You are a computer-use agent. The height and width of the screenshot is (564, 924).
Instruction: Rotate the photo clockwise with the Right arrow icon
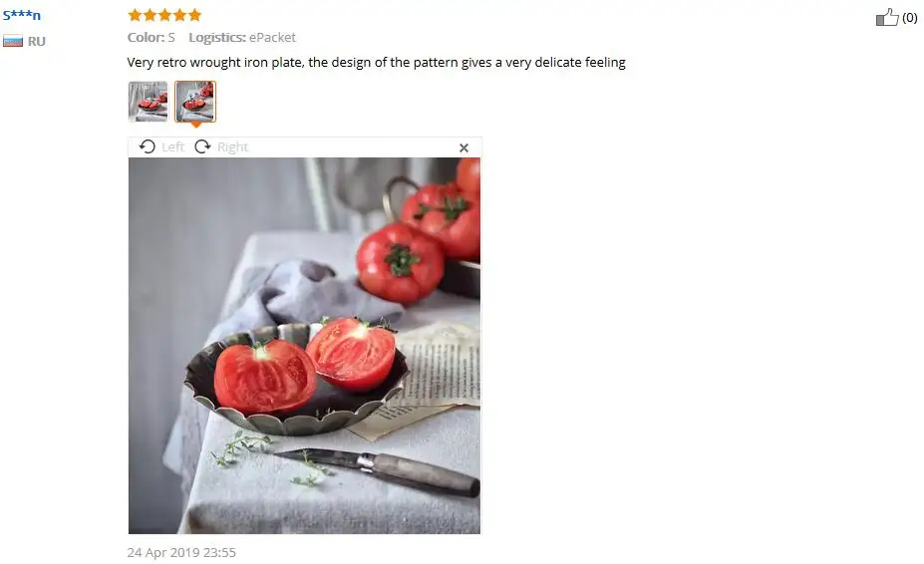[x=202, y=146]
